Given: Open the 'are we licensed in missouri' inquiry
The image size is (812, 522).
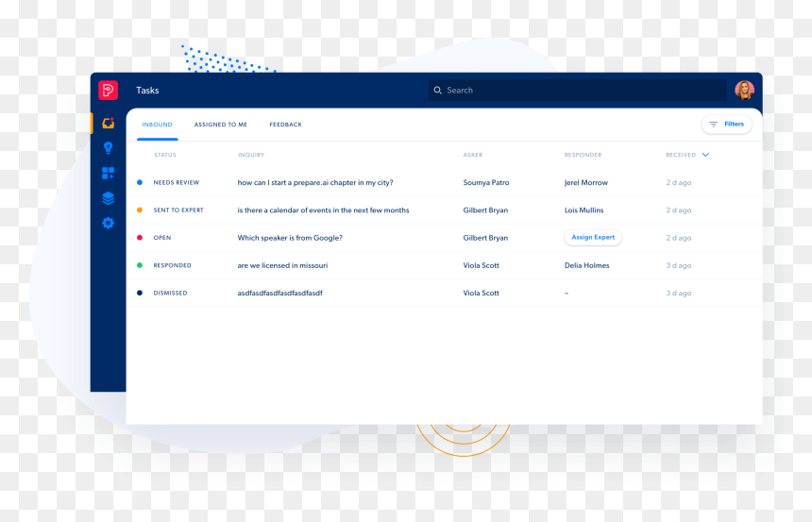Looking at the screenshot, I should [x=282, y=265].
